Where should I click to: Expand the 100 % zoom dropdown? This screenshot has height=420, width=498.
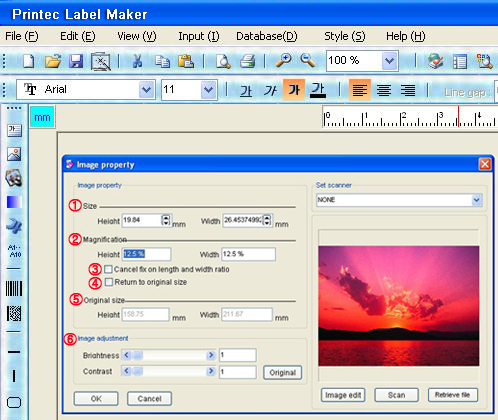tap(389, 61)
